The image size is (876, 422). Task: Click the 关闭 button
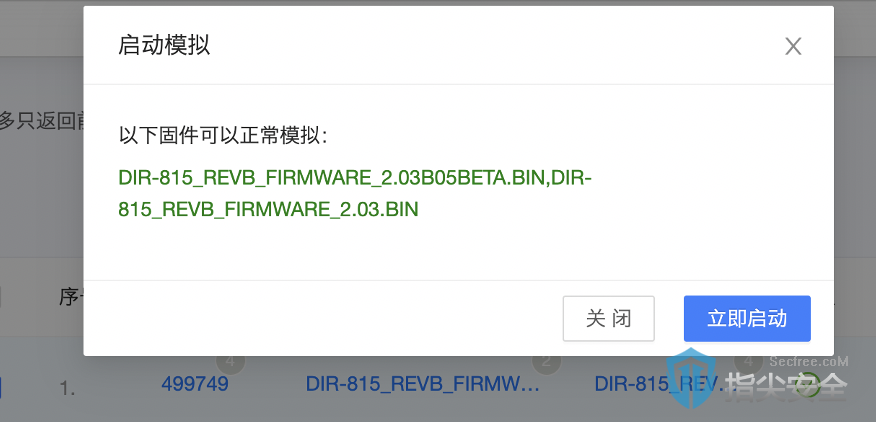608,319
